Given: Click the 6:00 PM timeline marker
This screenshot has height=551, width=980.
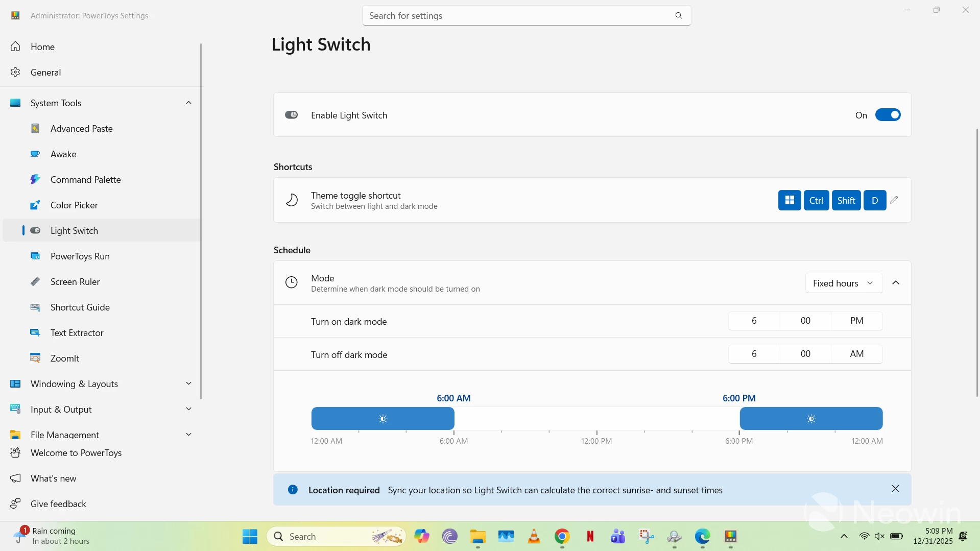Looking at the screenshot, I should pos(739,398).
